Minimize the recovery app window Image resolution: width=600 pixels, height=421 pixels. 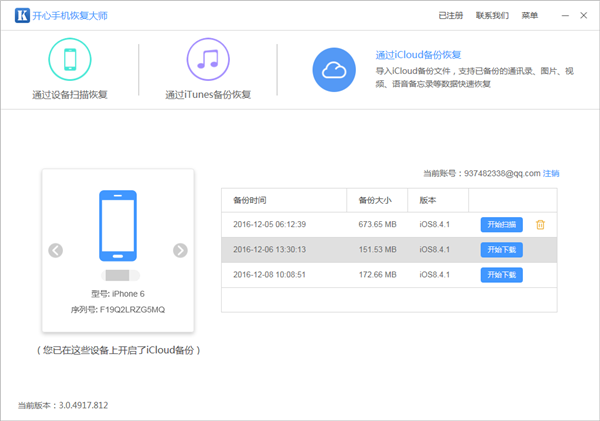click(x=565, y=15)
